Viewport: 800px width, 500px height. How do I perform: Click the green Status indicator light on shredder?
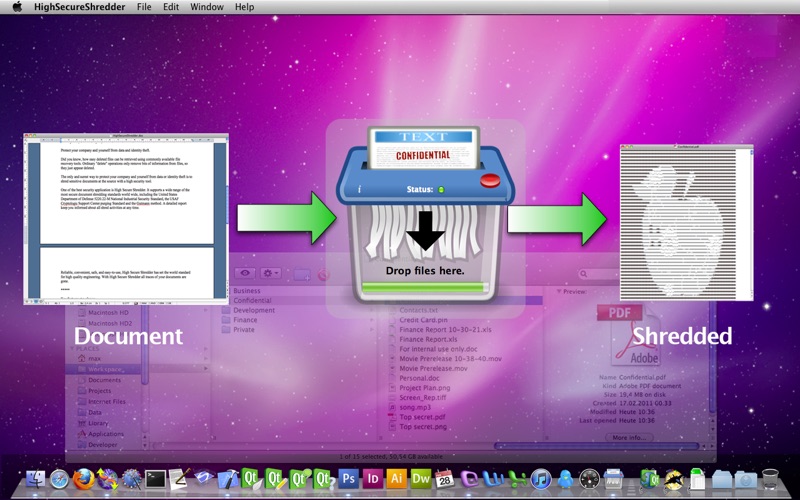pos(441,190)
